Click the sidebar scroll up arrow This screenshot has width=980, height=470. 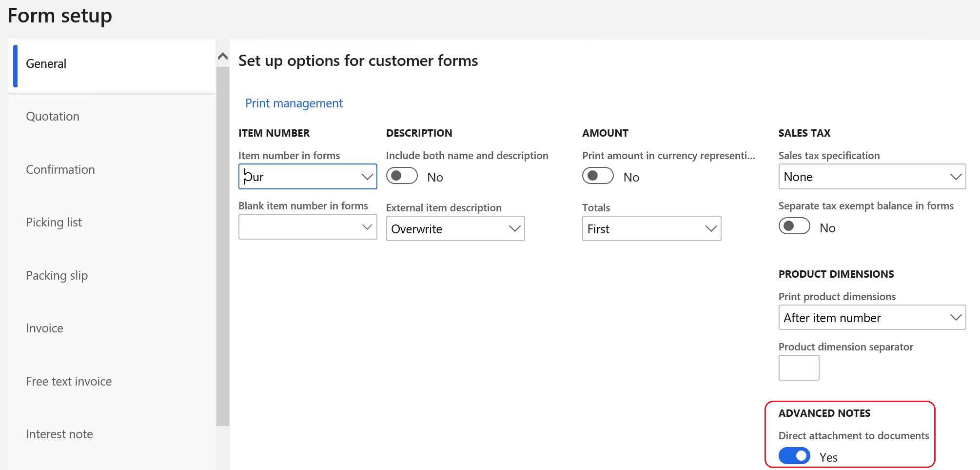click(x=223, y=57)
